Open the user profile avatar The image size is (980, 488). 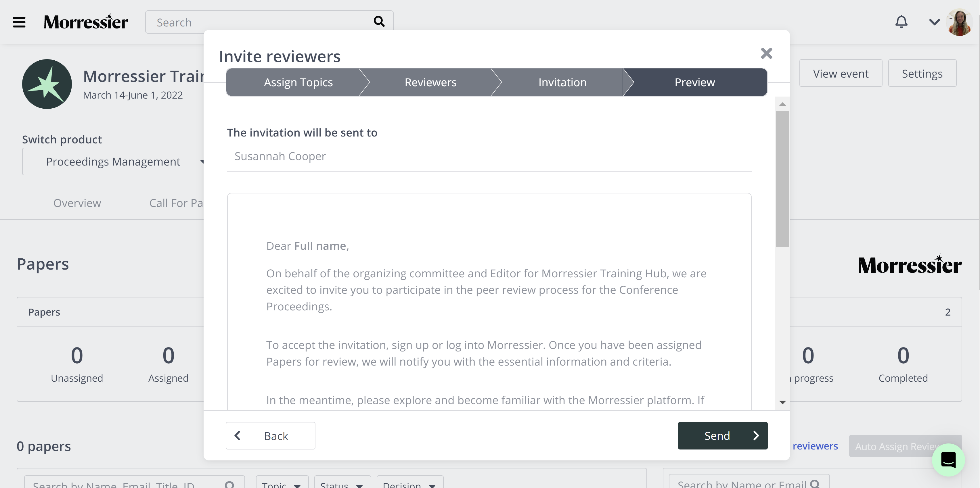coord(960,22)
